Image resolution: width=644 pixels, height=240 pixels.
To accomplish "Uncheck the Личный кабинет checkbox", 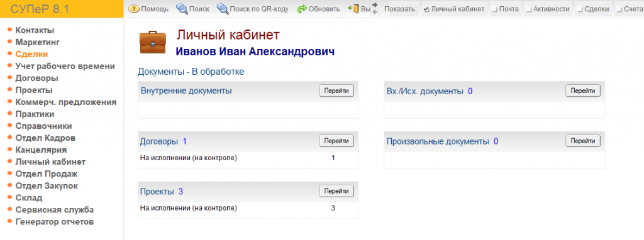I will pos(426,9).
